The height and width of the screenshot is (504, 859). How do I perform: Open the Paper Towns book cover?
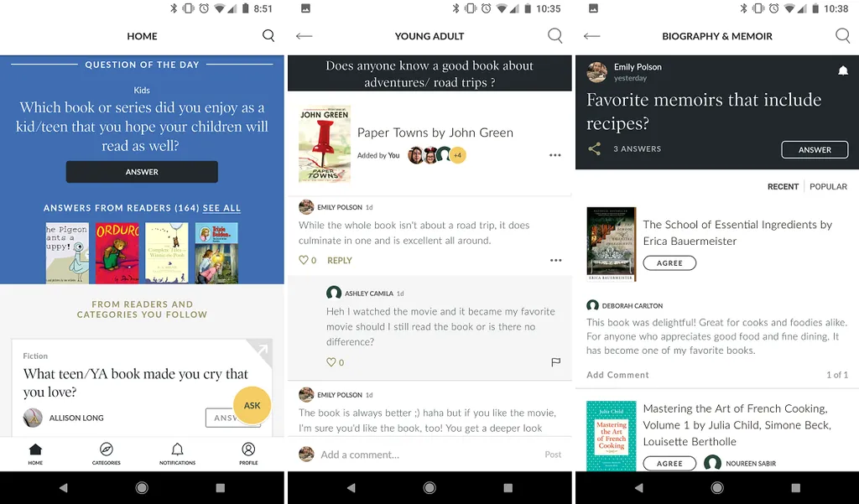coord(325,144)
